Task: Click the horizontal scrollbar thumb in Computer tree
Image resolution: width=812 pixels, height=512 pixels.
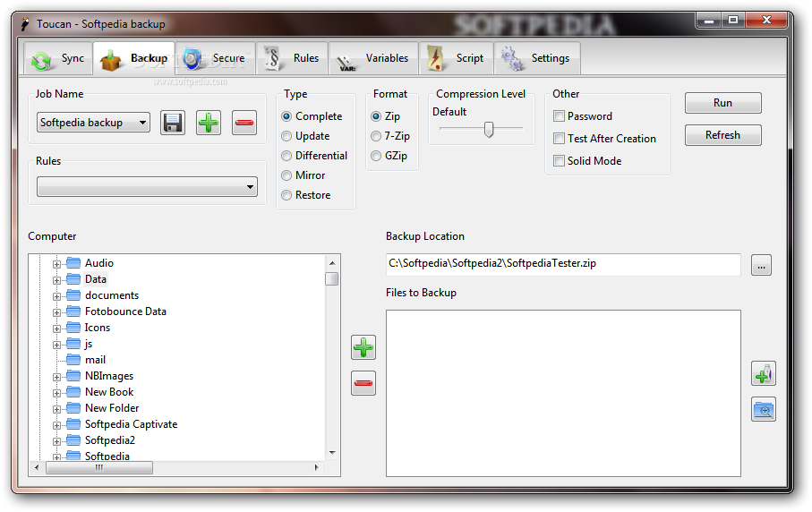Action: click(98, 467)
